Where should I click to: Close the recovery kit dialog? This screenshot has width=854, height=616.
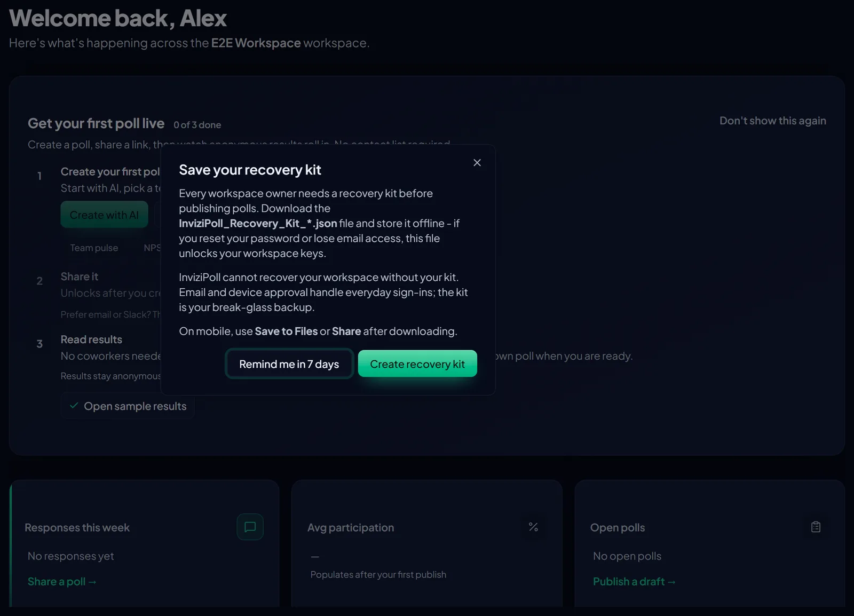(477, 163)
